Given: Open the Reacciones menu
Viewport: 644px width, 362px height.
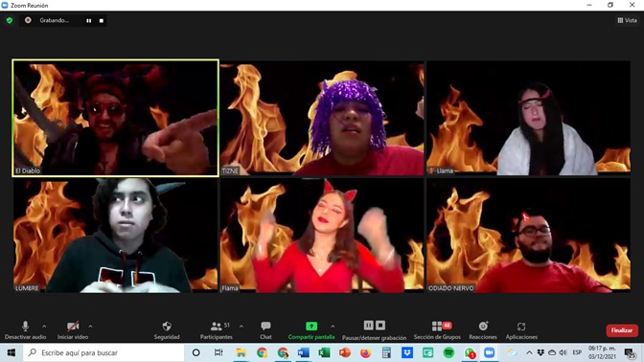Looking at the screenshot, I should click(x=483, y=330).
